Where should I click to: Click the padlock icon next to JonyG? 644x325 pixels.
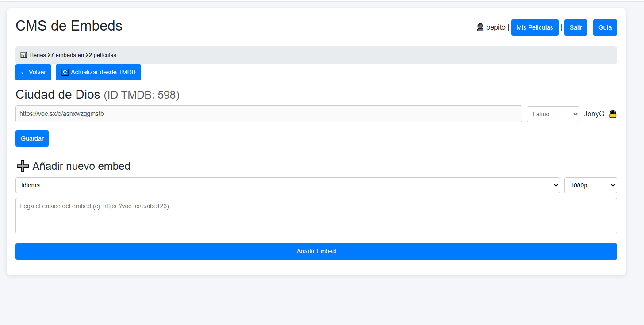tap(613, 114)
